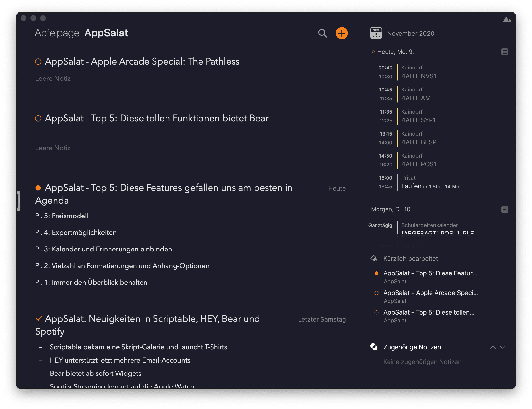Click the note icon next to Heute, Mo. 9.

(x=505, y=52)
